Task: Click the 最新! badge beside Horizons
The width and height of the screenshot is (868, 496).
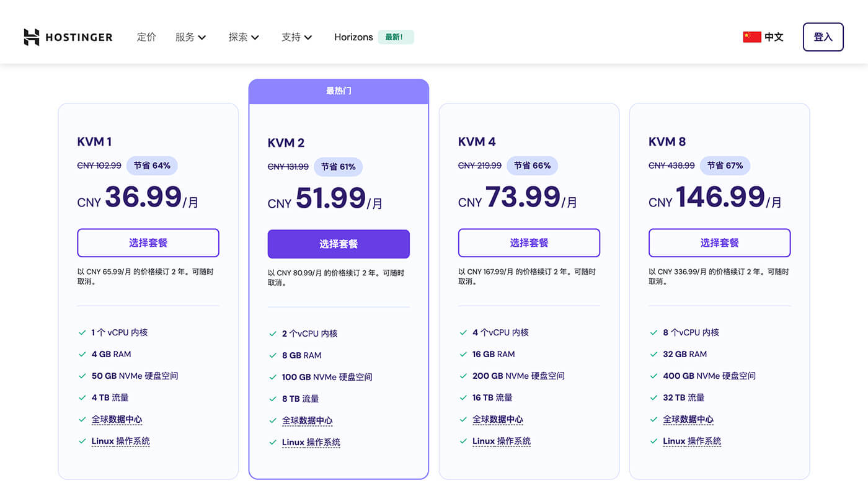Action: pyautogui.click(x=396, y=37)
